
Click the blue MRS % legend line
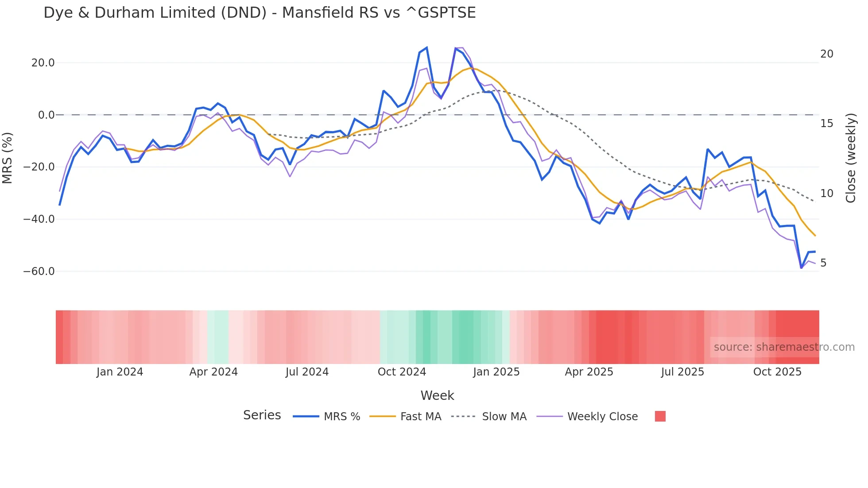point(306,417)
